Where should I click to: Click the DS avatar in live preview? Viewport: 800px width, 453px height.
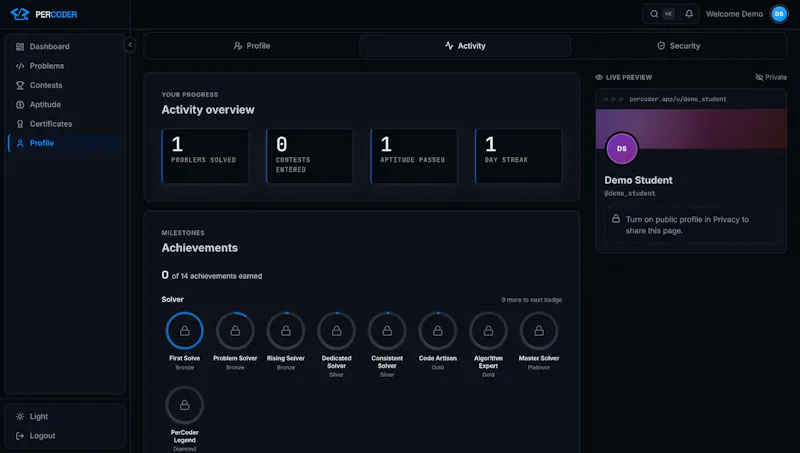[x=621, y=148]
